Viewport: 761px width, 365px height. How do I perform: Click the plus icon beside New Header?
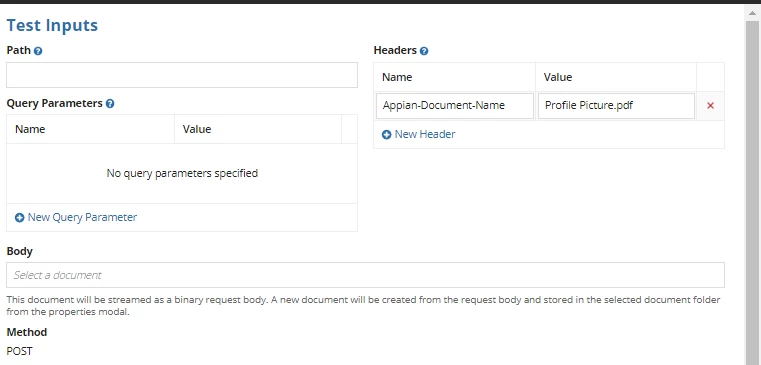pos(386,135)
